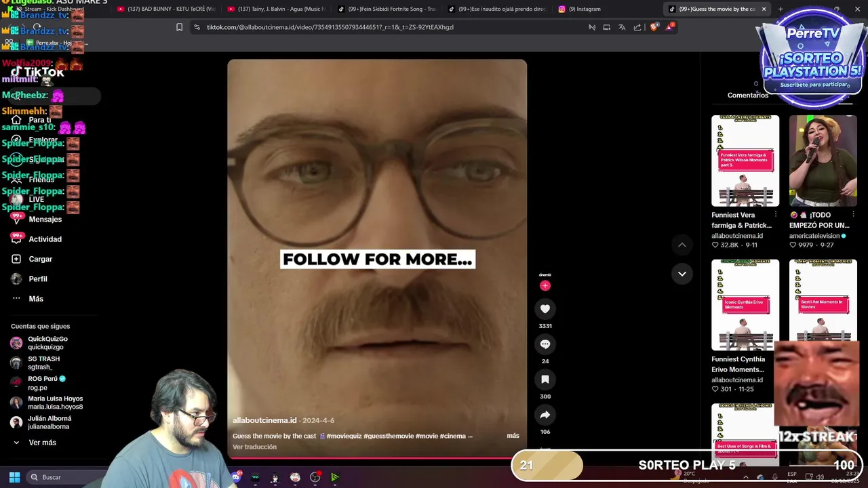Switch to the Comentarios tab
The height and width of the screenshot is (488, 868).
tap(748, 96)
